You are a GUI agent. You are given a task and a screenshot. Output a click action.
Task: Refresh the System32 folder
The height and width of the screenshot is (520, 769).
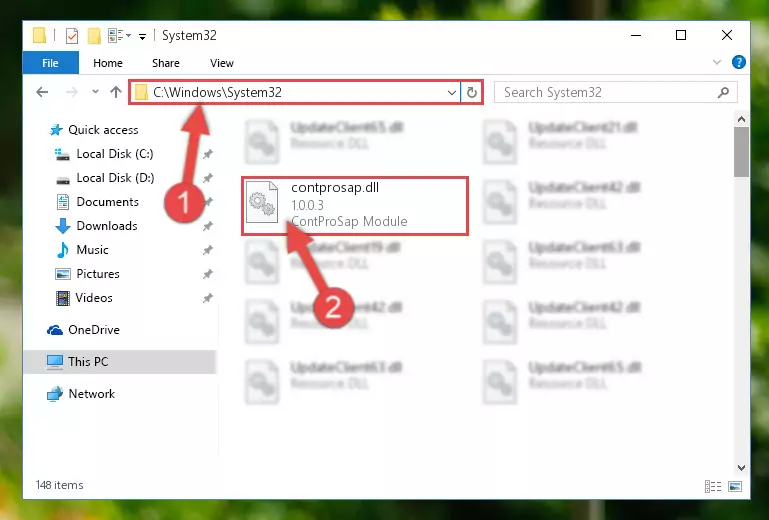click(472, 92)
